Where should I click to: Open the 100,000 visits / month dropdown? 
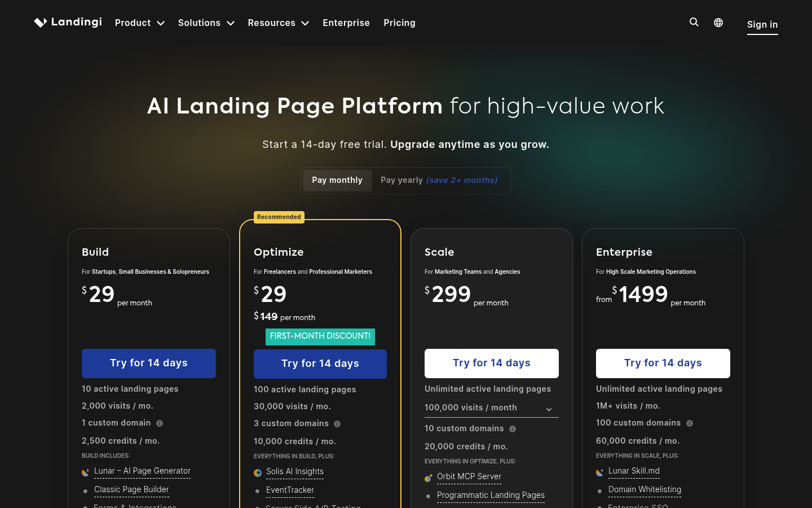pos(492,408)
